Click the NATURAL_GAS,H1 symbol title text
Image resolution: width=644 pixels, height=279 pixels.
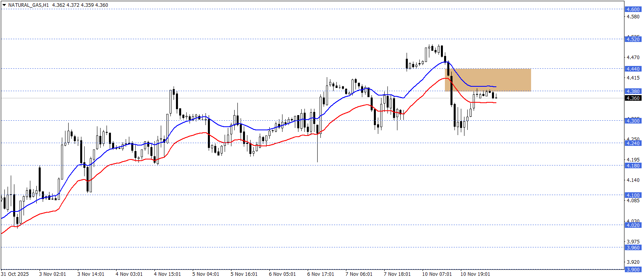pyautogui.click(x=28, y=5)
